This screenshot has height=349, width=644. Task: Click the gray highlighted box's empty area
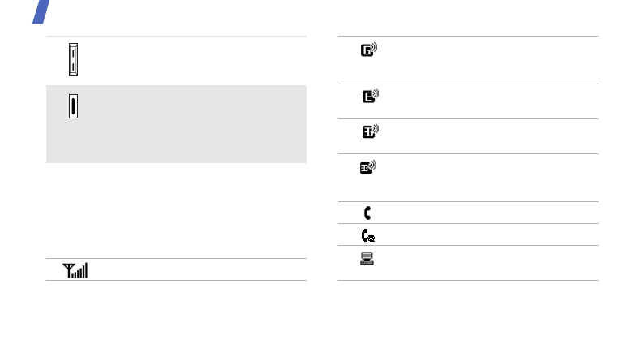(x=195, y=124)
